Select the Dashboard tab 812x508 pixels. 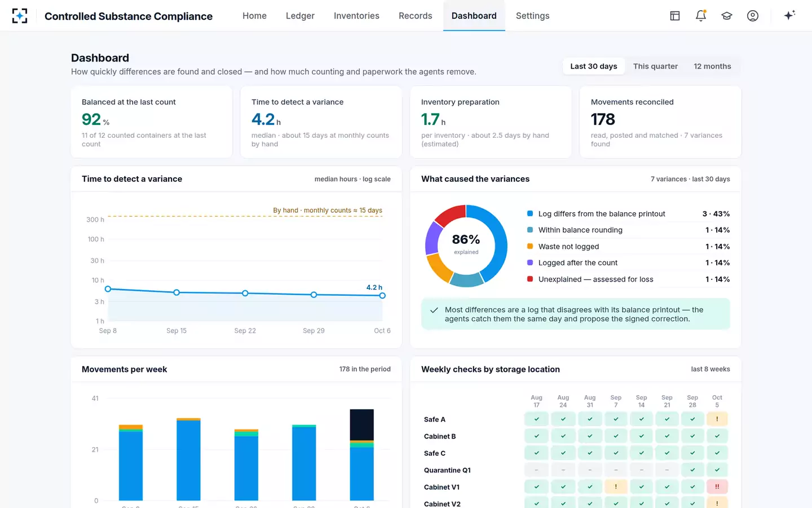(x=474, y=16)
